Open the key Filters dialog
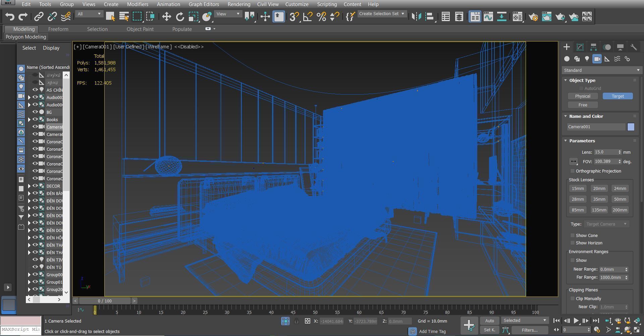The width and height of the screenshot is (644, 336). click(530, 330)
